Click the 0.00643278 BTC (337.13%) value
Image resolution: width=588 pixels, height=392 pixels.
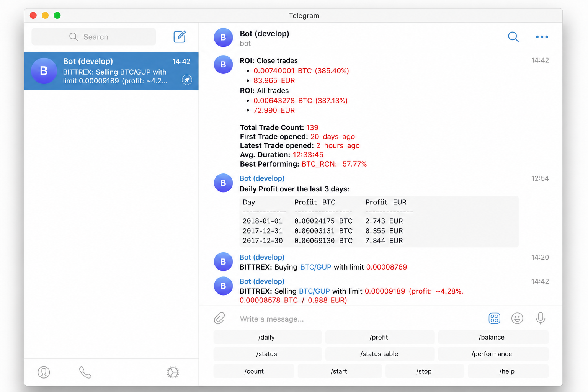[301, 101]
